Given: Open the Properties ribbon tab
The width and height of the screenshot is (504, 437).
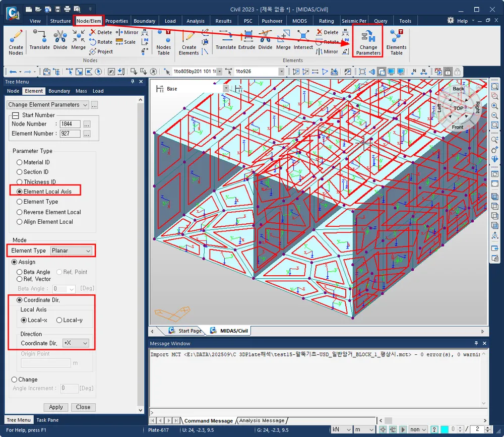Looking at the screenshot, I should click(117, 21).
